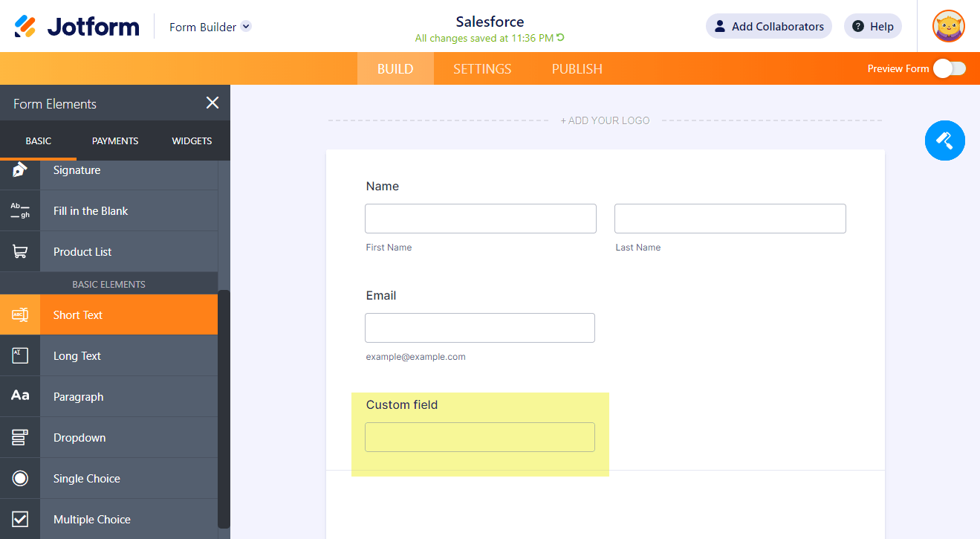
Task: Click the revert changes icon beside saved time
Action: pos(560,38)
